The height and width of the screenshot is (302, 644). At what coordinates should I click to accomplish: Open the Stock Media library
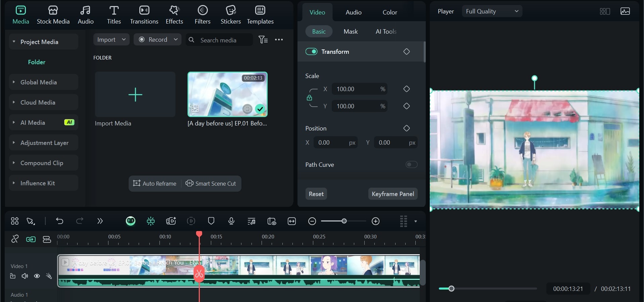(x=53, y=15)
